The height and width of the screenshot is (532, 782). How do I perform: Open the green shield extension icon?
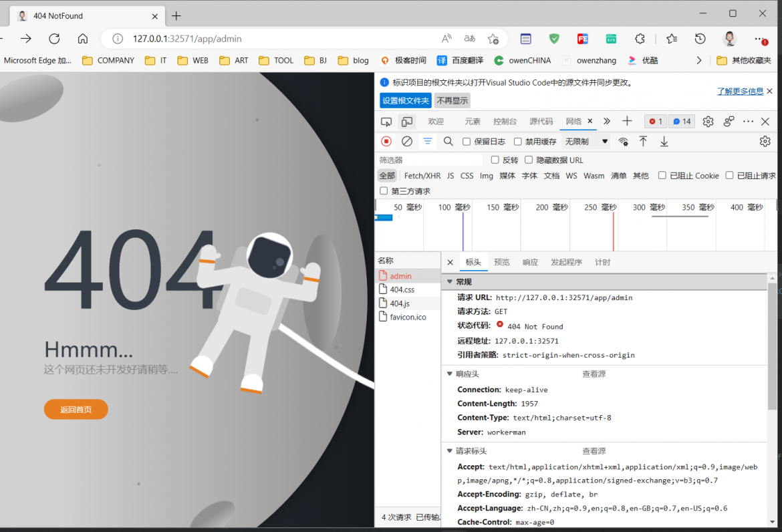click(x=554, y=38)
